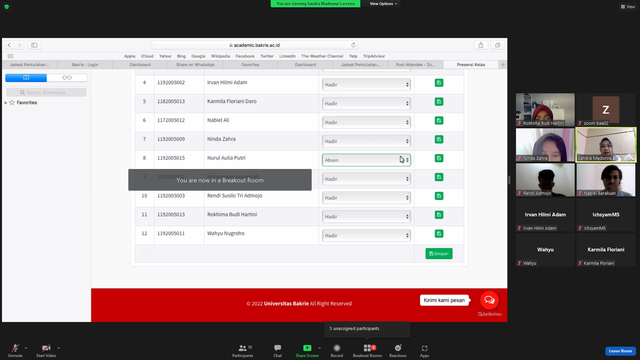Expand the Favorites folder in sidebar

point(6,103)
